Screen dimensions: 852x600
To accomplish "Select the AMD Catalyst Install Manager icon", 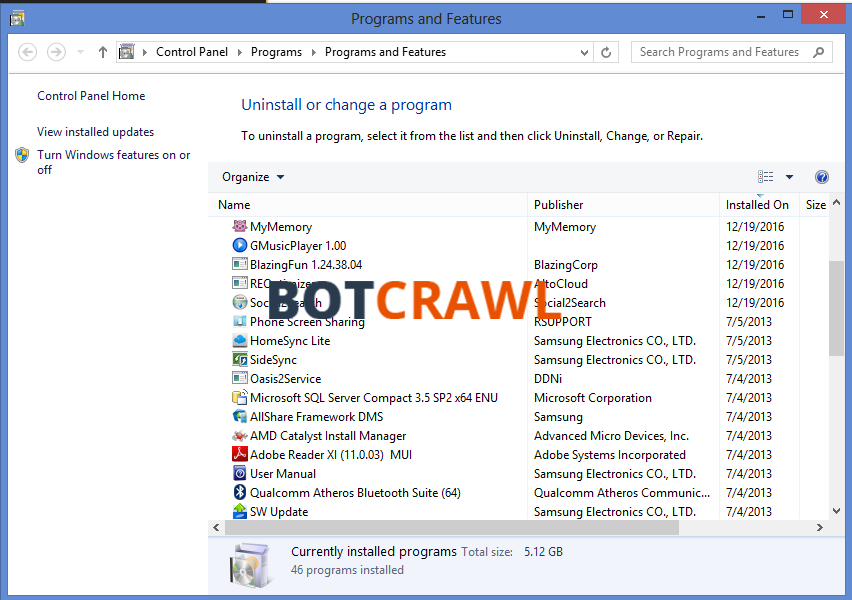I will point(239,435).
